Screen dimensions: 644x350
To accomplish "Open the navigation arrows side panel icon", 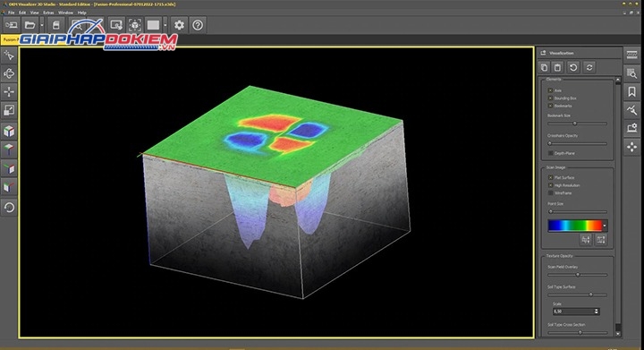I will click(632, 147).
